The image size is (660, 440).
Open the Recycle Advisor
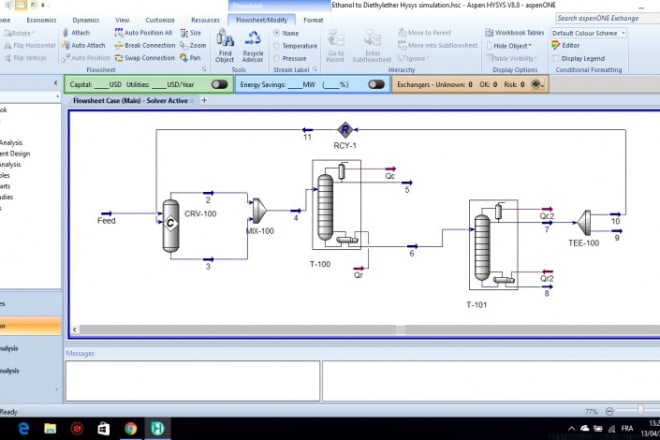click(x=253, y=45)
